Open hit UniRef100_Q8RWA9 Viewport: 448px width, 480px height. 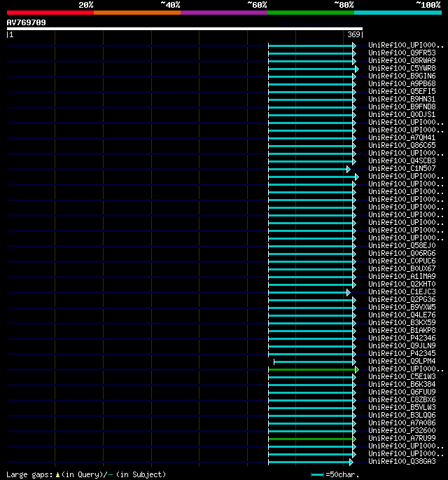(x=402, y=60)
